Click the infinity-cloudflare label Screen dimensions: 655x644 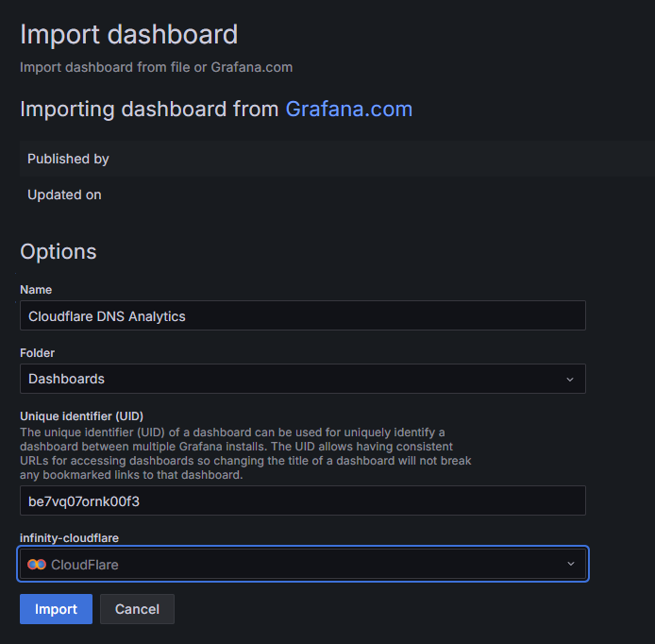click(69, 538)
